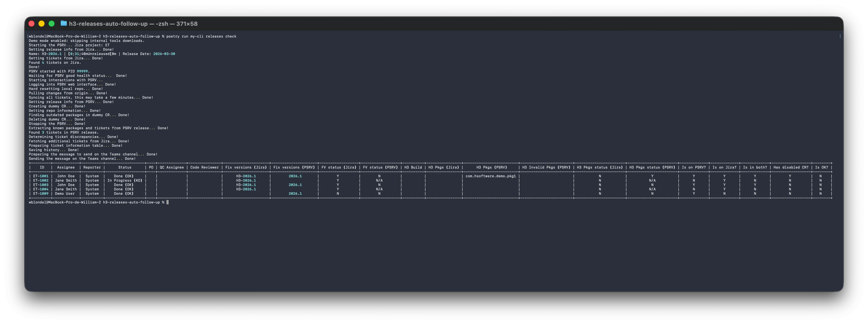Click the 'Jane Smith' assignee in row ET-1002
The height and width of the screenshot is (324, 868).
pyautogui.click(x=66, y=181)
